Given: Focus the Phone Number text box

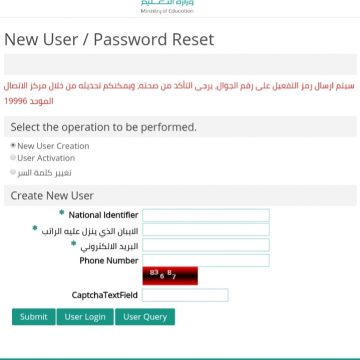Looking at the screenshot, I should pyautogui.click(x=206, y=260).
